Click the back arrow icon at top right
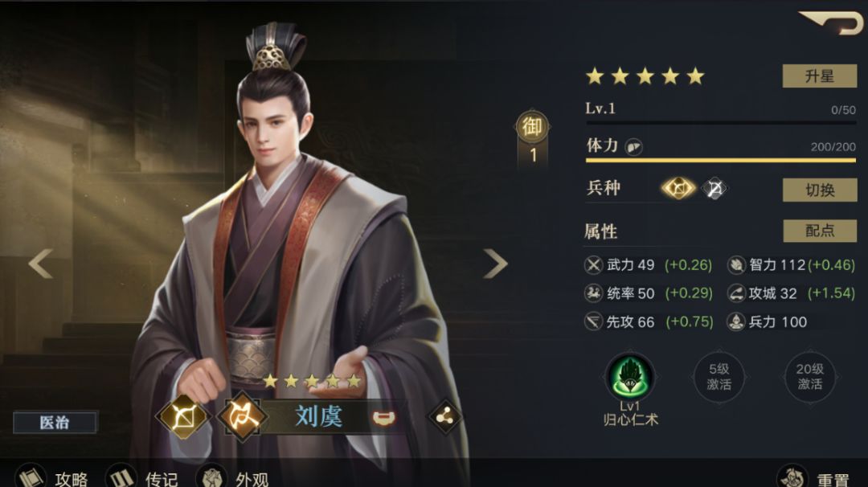Screen dimensions: 868x487 tap(832, 23)
